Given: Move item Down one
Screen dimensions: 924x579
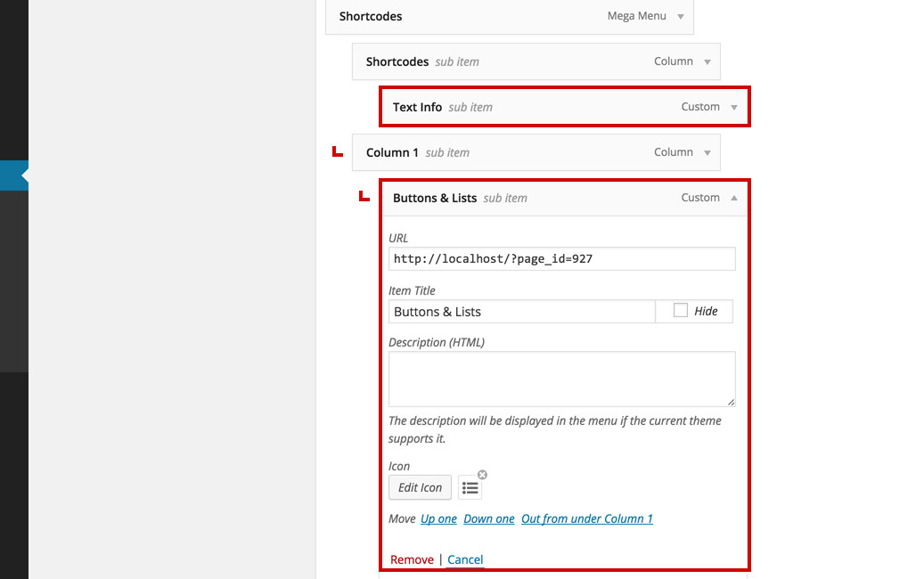Looking at the screenshot, I should click(x=489, y=519).
